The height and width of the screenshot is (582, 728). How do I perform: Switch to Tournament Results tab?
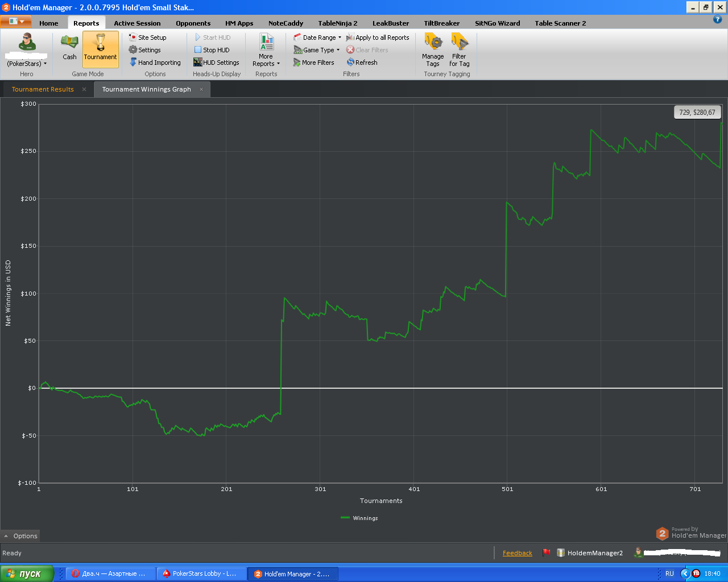[43, 89]
